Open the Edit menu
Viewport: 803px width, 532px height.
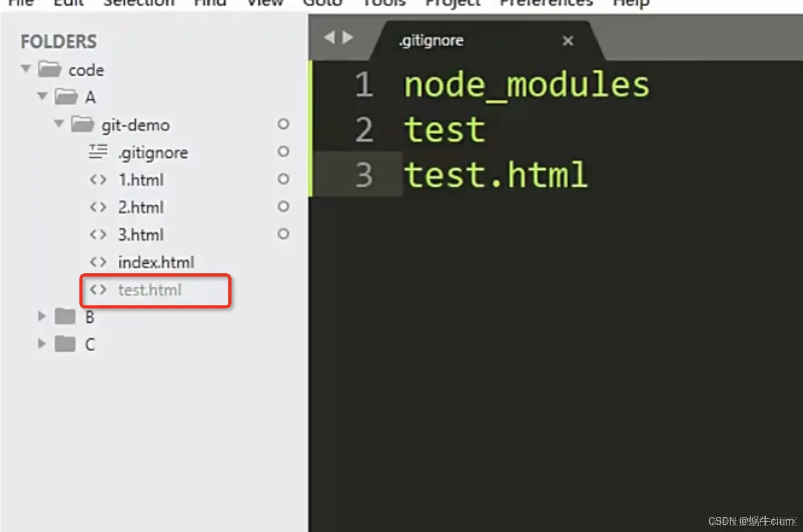pos(68,3)
